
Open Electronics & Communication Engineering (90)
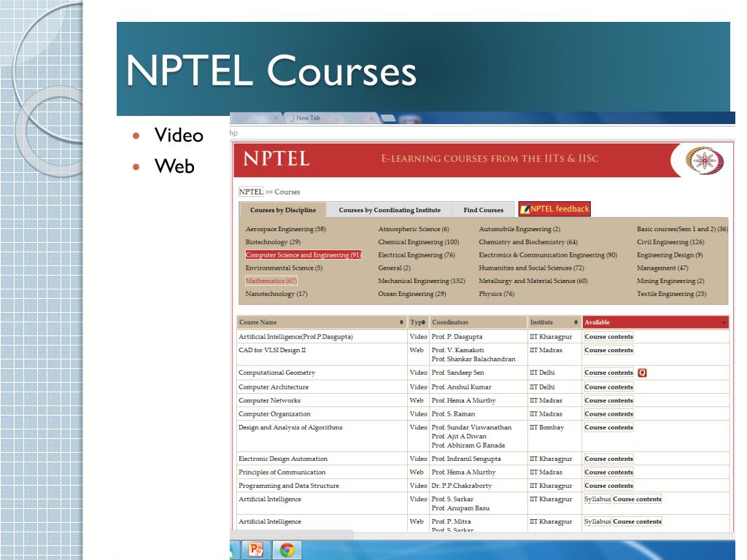tap(548, 254)
